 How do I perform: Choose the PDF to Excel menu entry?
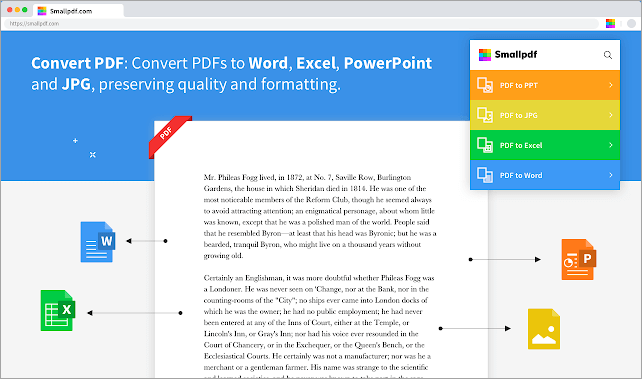click(545, 145)
